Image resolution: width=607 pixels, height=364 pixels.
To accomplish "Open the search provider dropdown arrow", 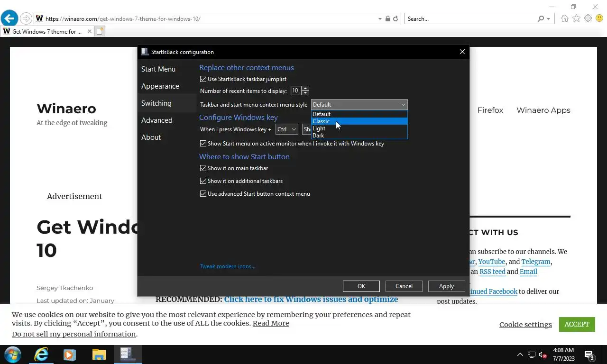I will 549,19.
